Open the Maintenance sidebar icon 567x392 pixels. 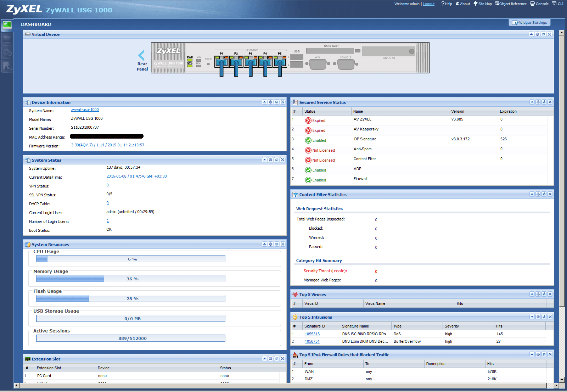(x=7, y=66)
